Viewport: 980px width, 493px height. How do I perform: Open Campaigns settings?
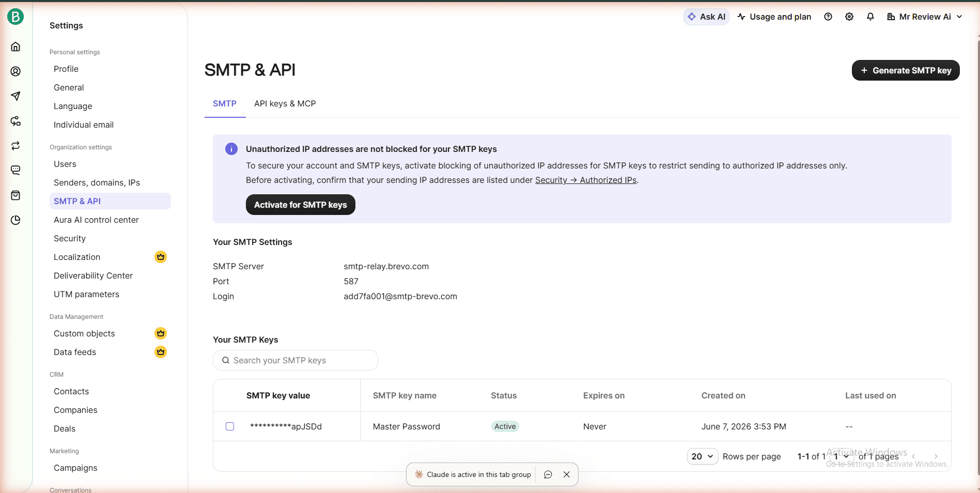(75, 468)
